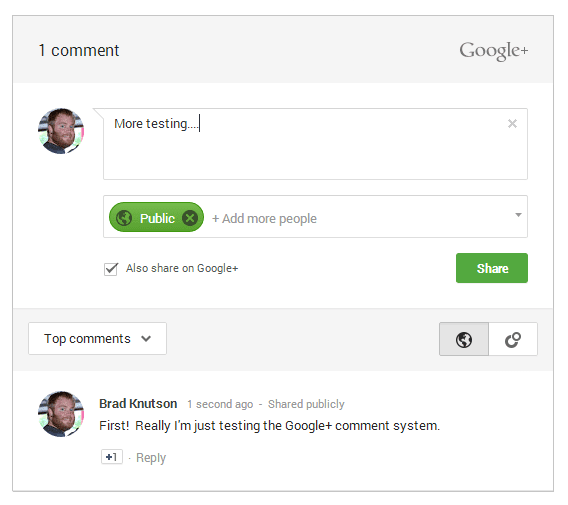568x505 pixels.
Task: Click the 1 second ago timestamp
Action: [220, 404]
